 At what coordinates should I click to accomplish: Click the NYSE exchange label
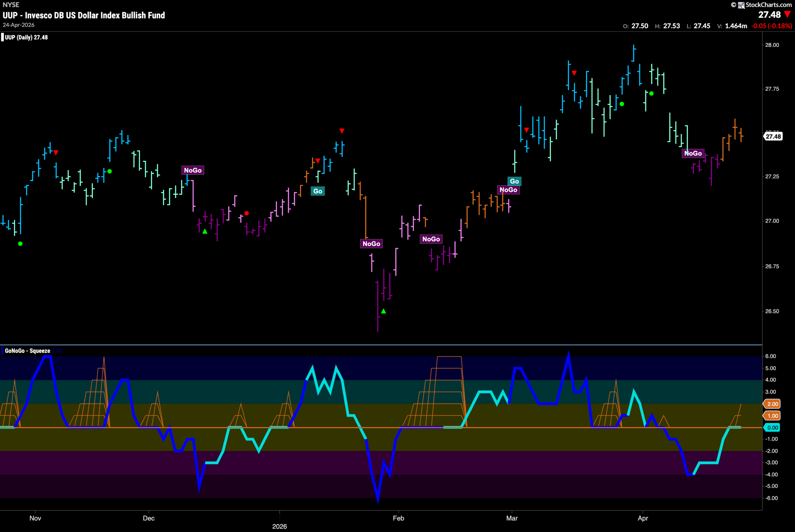(x=11, y=5)
